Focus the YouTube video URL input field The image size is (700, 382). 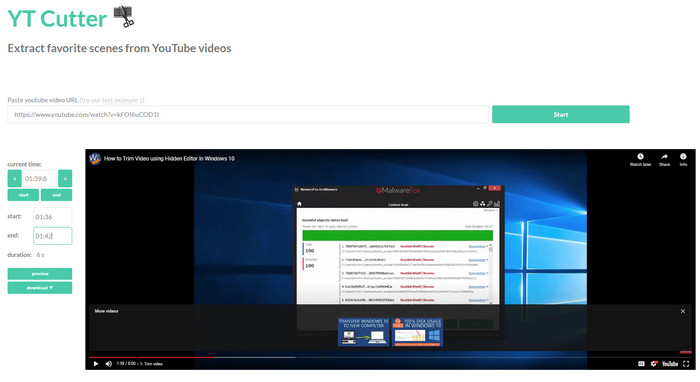[248, 114]
